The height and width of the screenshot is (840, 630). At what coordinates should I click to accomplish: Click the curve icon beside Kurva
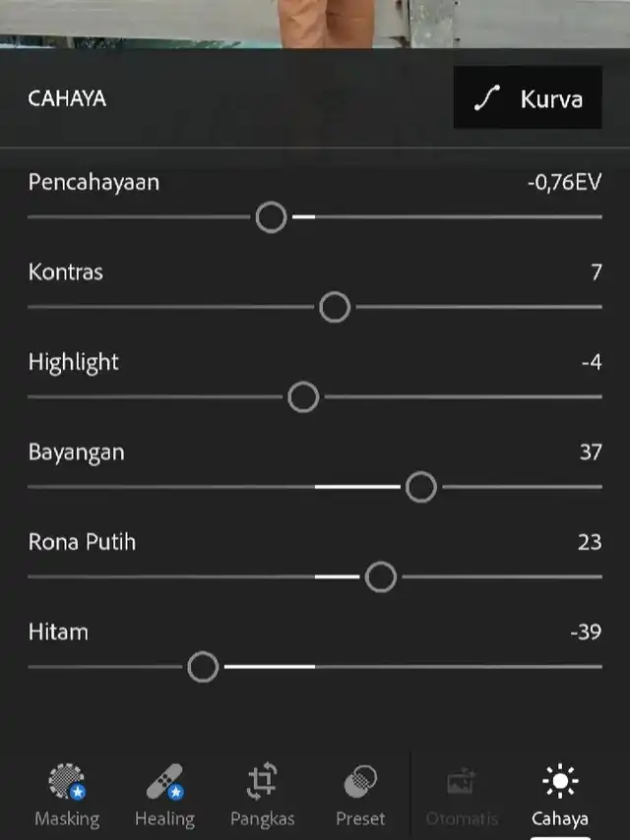pos(487,98)
